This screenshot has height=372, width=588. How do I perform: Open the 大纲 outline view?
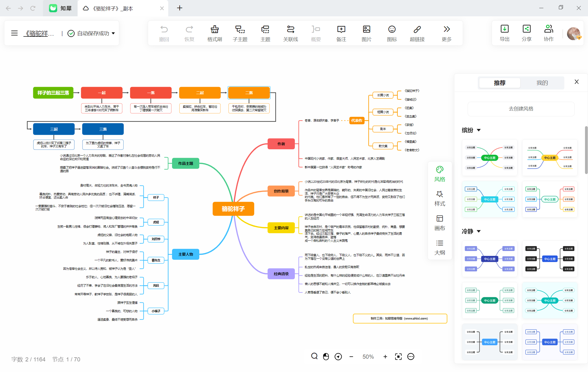tap(440, 247)
